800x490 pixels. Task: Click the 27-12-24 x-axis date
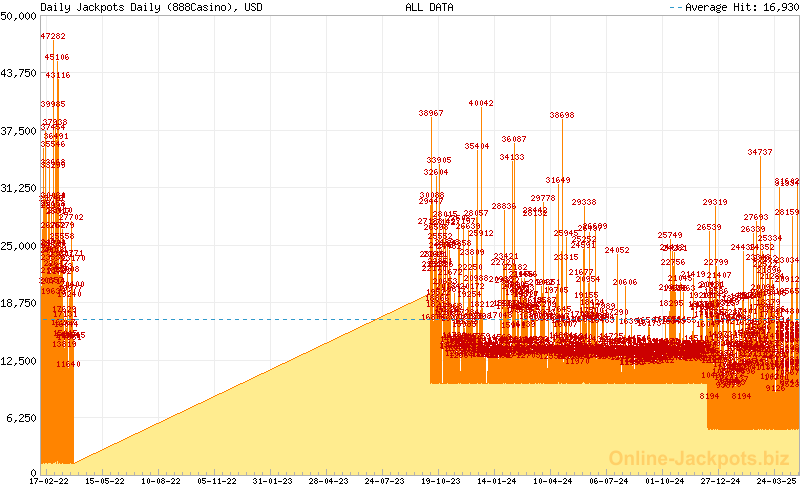click(719, 480)
